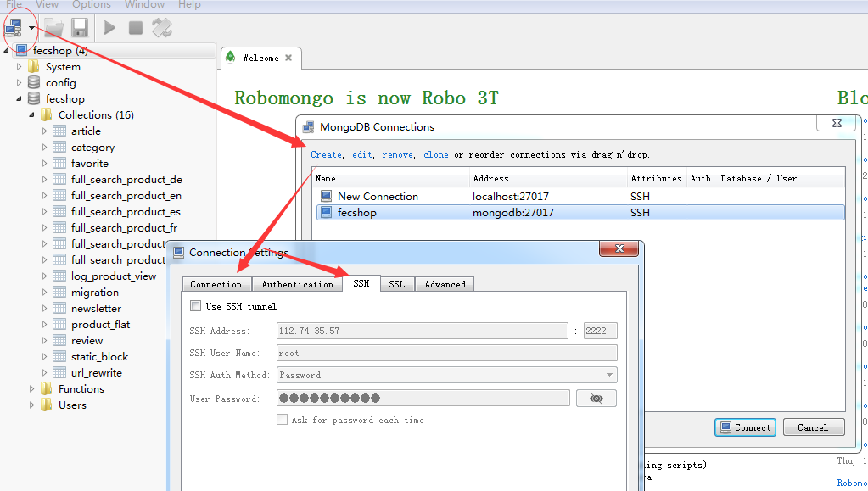Switch to the Advanced tab
The width and height of the screenshot is (868, 491).
tap(445, 284)
